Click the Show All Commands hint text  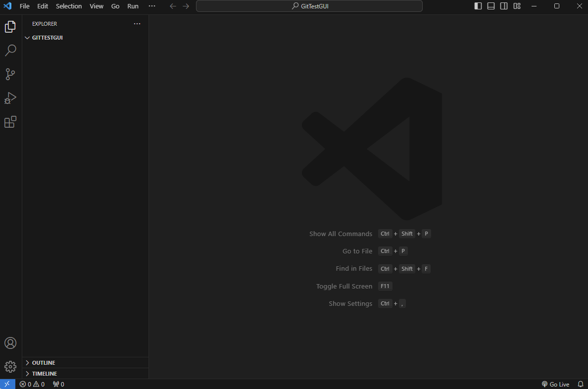(341, 234)
